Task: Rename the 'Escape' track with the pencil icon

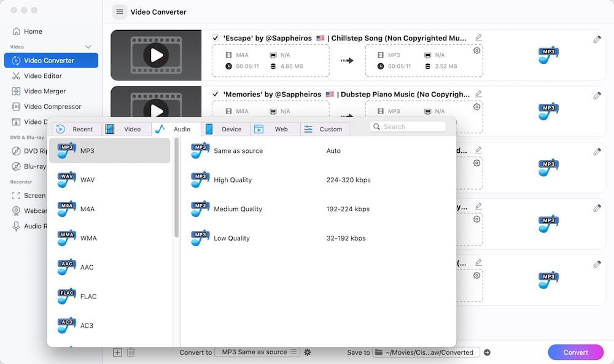Action: 478,37
